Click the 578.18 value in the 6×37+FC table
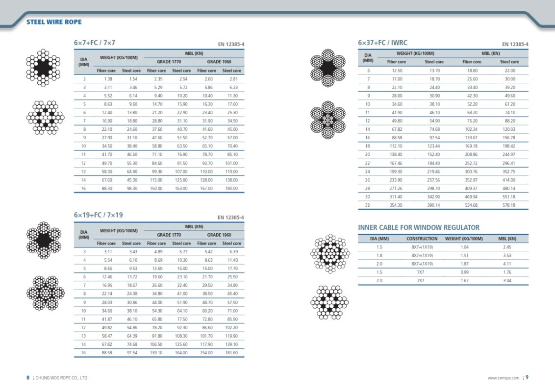This screenshot has height=392, width=555. 509,205
